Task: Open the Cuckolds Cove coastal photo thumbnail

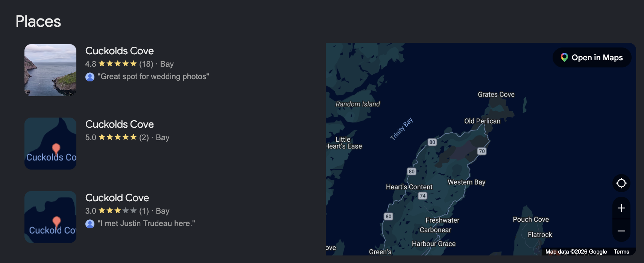Action: click(x=50, y=70)
